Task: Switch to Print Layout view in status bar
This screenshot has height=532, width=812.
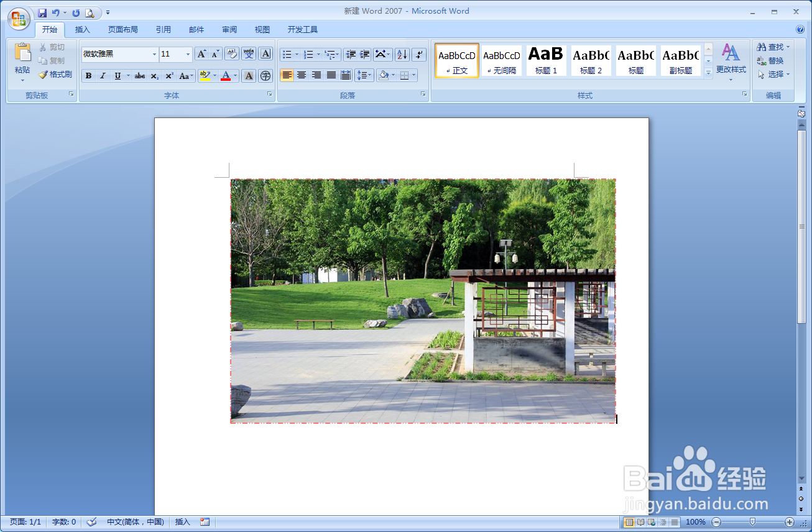Action: (x=629, y=522)
